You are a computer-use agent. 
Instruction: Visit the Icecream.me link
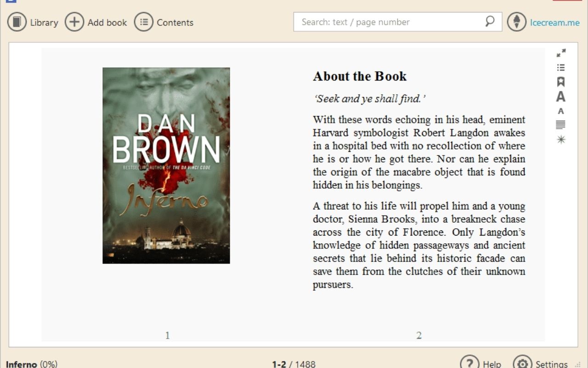(555, 23)
